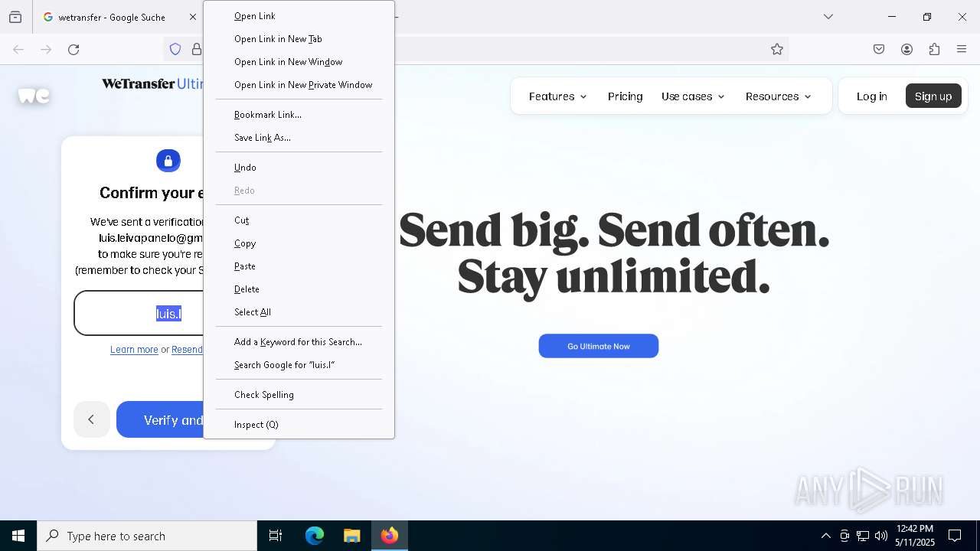
Task: Choose Undo in context menu
Action: pos(299,168)
